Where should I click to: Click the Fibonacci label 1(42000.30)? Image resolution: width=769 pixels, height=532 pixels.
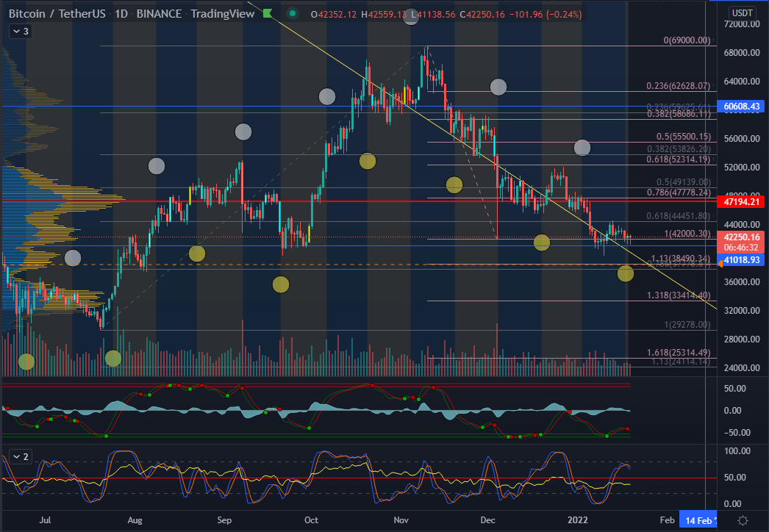point(687,234)
